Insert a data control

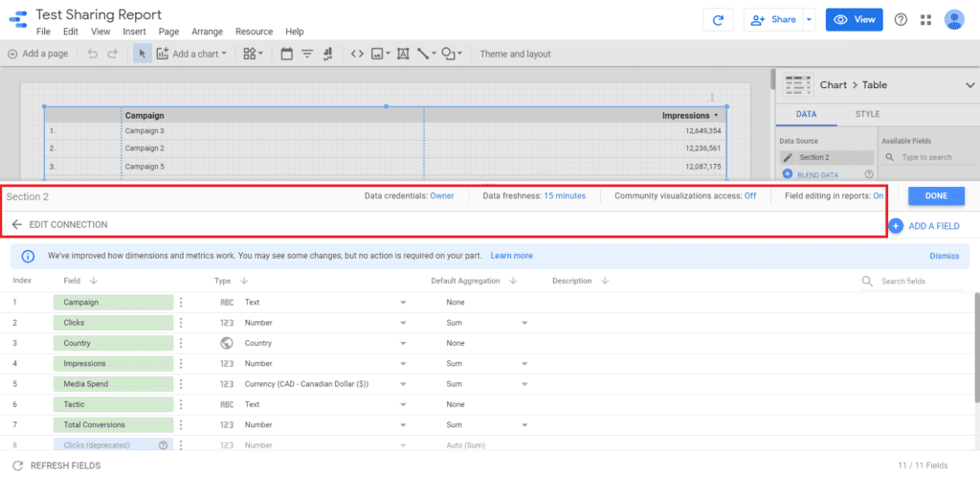tap(327, 54)
